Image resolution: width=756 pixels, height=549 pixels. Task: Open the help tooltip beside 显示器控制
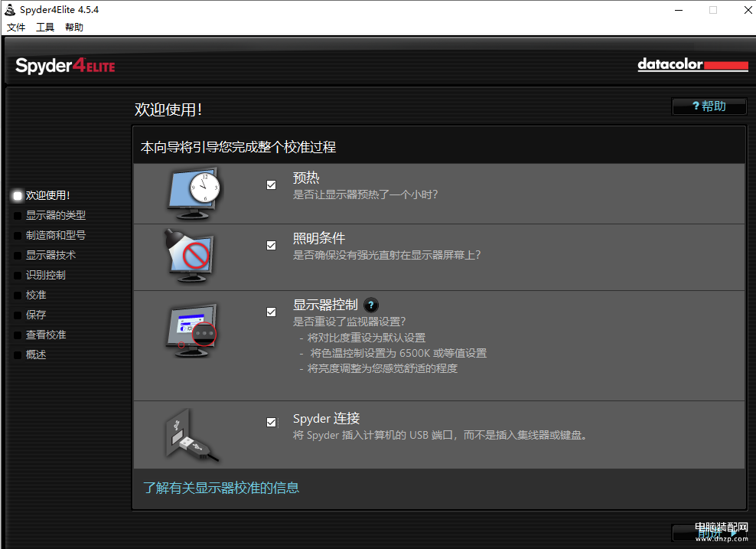[x=371, y=305]
